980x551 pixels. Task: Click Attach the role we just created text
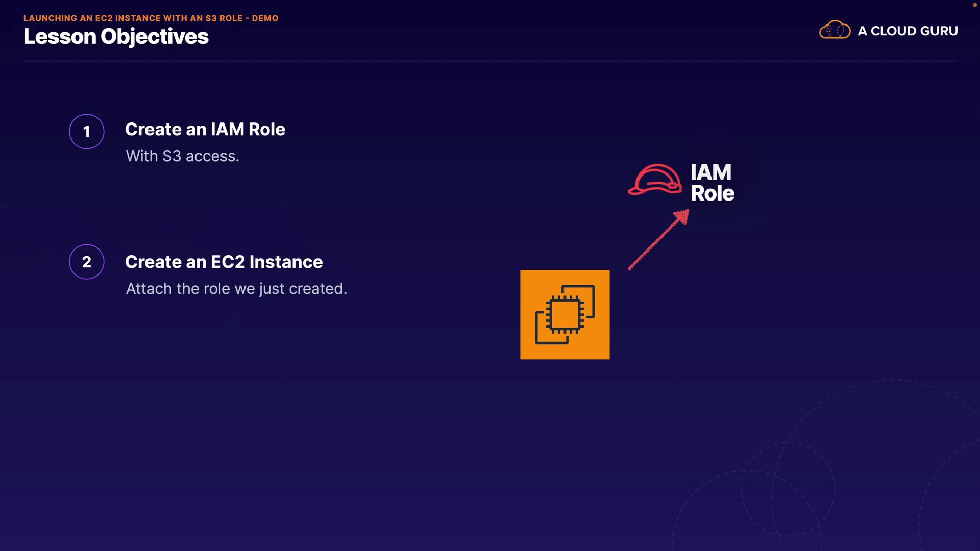pos(236,289)
